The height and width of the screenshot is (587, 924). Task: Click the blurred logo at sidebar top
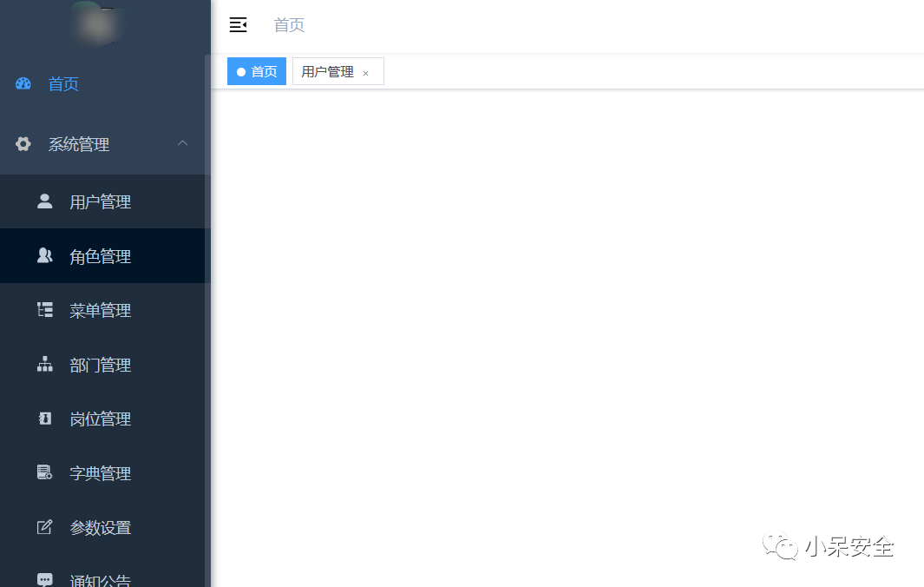[x=96, y=23]
